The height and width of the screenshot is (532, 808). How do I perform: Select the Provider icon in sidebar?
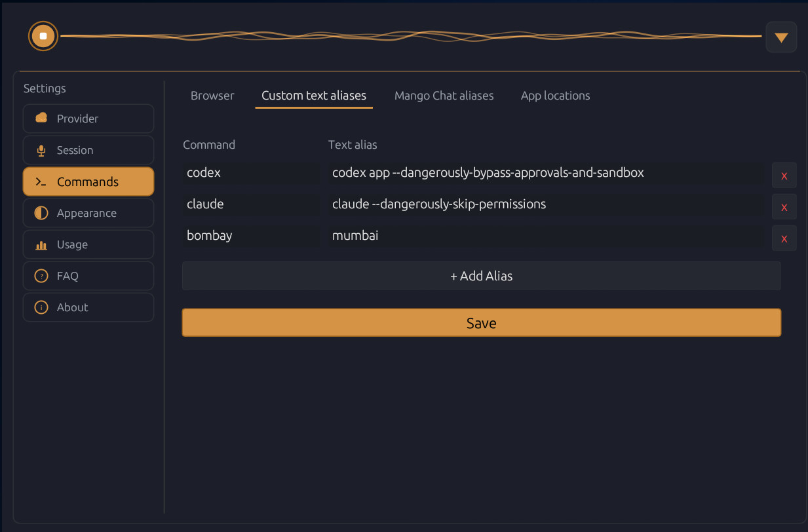tap(41, 119)
